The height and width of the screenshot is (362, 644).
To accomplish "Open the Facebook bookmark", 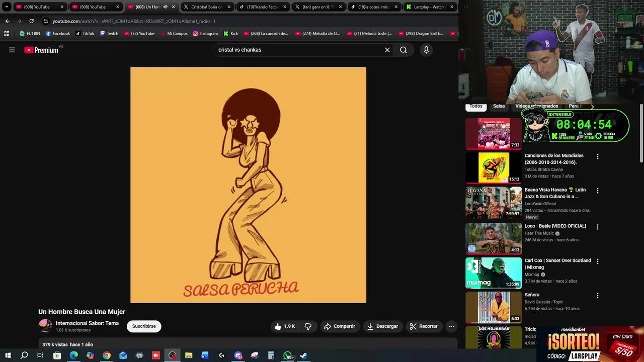I will coord(58,34).
